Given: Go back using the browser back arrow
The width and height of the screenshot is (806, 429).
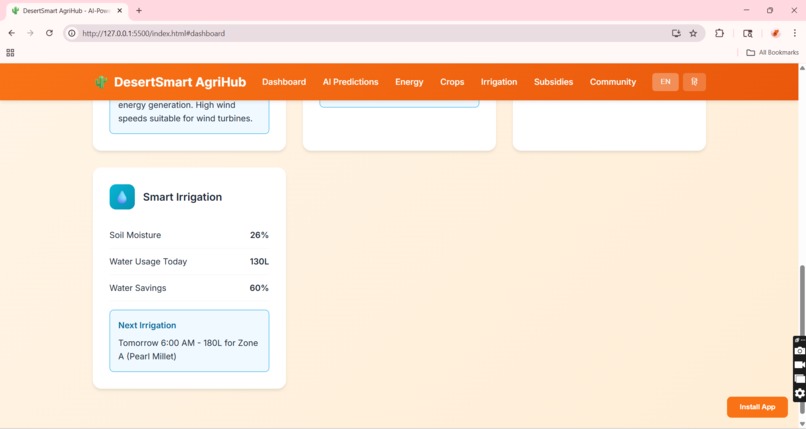Looking at the screenshot, I should click(11, 33).
